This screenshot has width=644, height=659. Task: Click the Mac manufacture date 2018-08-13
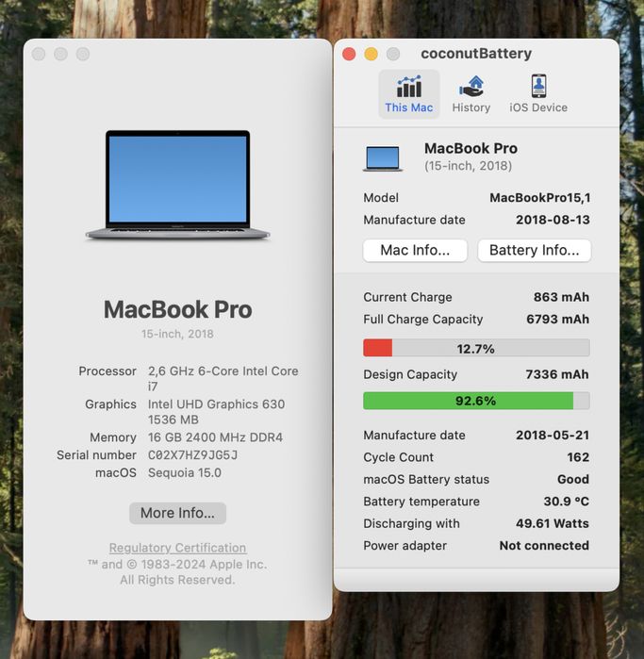pos(553,220)
